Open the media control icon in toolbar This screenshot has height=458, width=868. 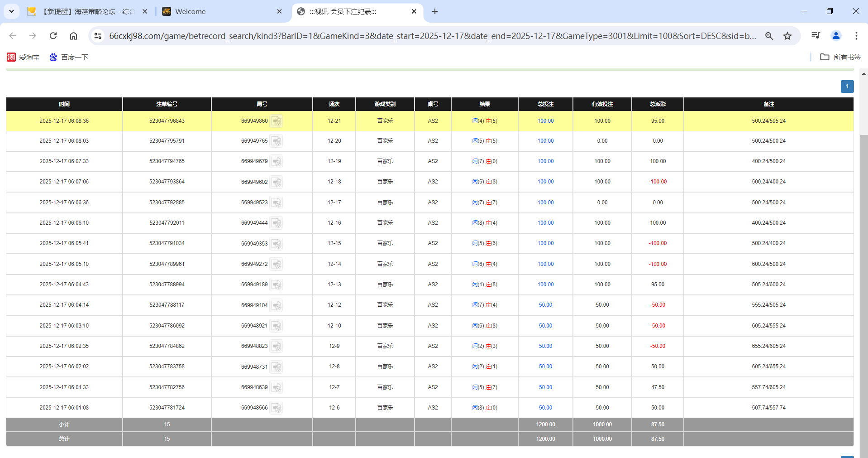pyautogui.click(x=816, y=35)
